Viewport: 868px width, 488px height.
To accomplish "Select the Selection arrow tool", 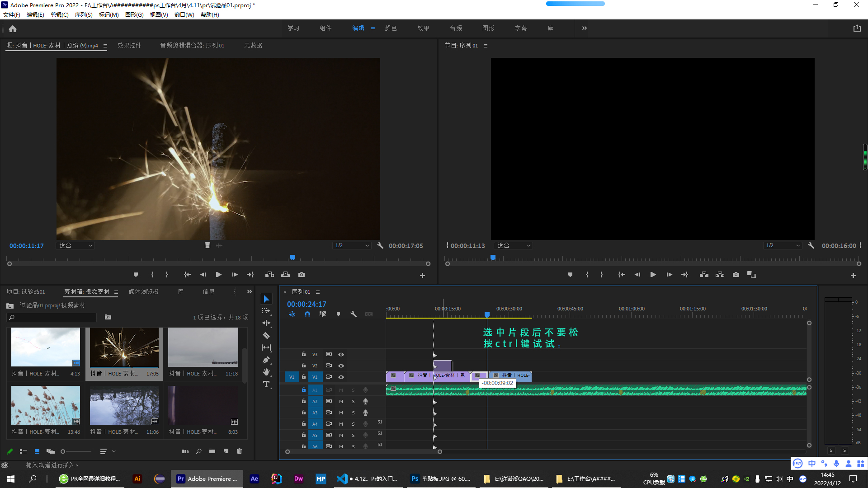I will [266, 299].
